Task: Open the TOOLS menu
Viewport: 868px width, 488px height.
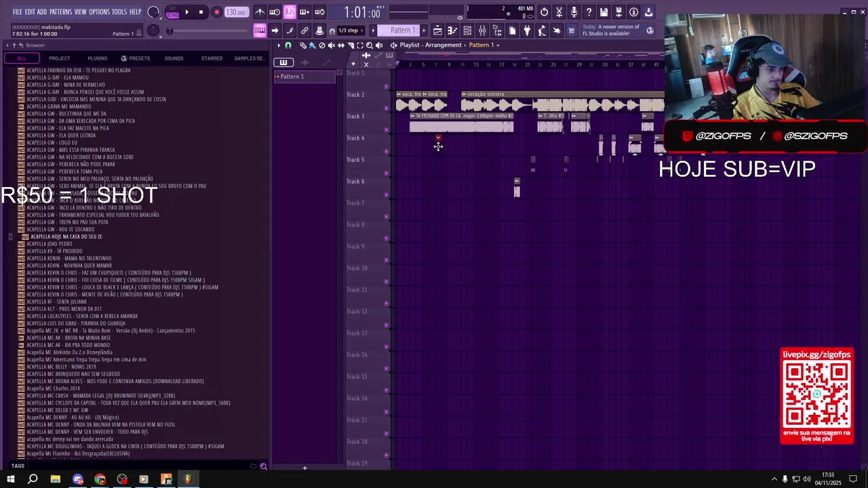Action: coord(119,12)
